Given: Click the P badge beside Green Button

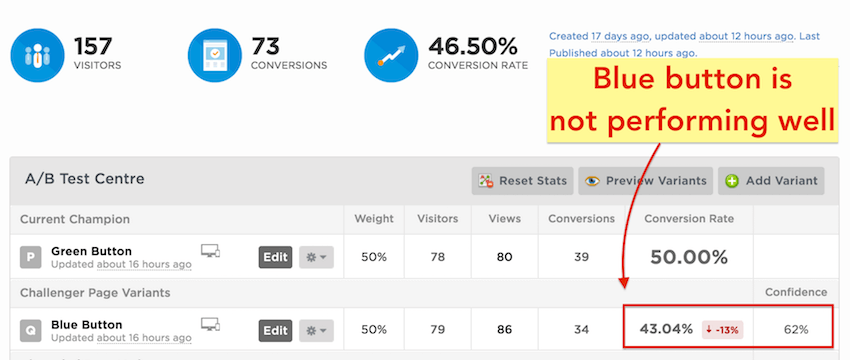Looking at the screenshot, I should point(31,257).
